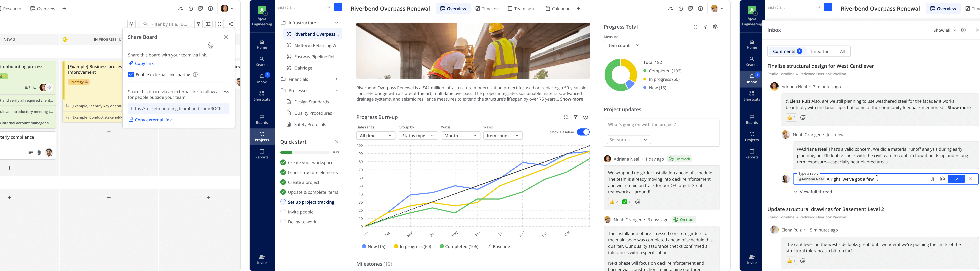Expand Progress Total widget to fullscreen

coord(696,27)
